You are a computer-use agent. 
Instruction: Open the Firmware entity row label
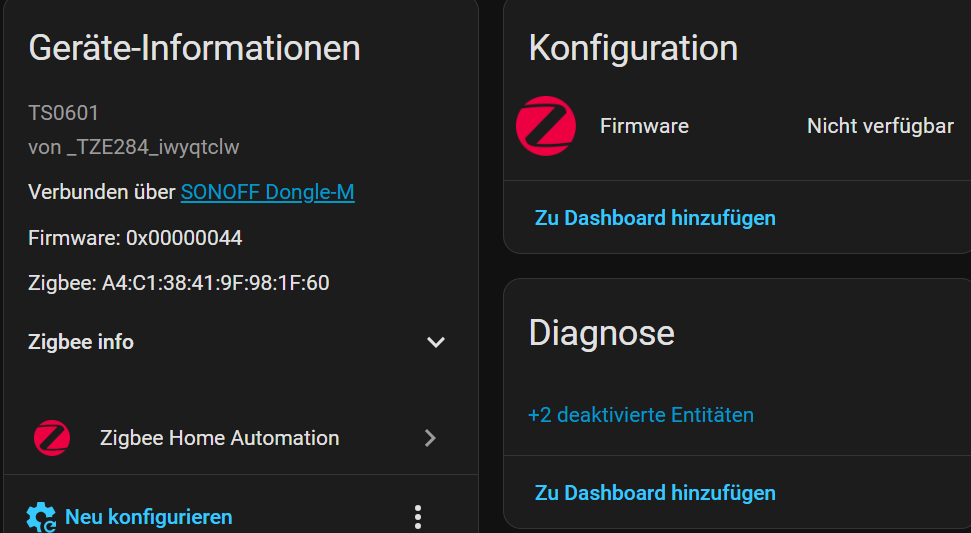(644, 126)
